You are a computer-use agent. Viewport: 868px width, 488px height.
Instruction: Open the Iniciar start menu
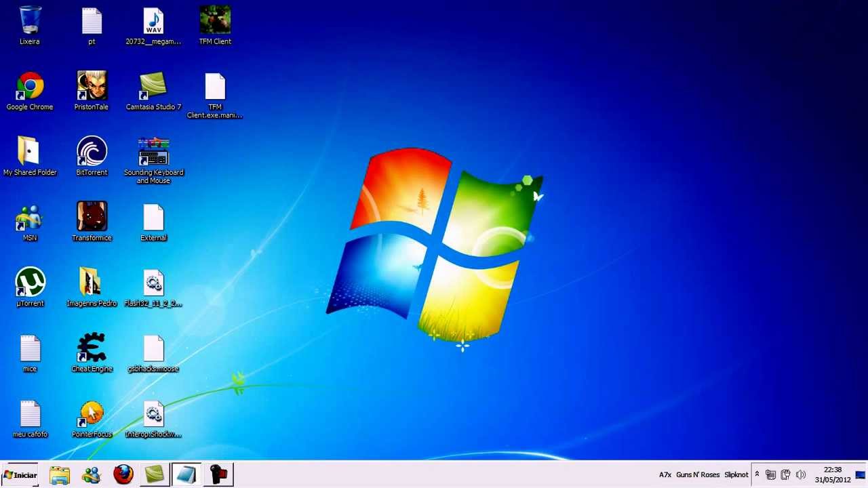tap(20, 474)
